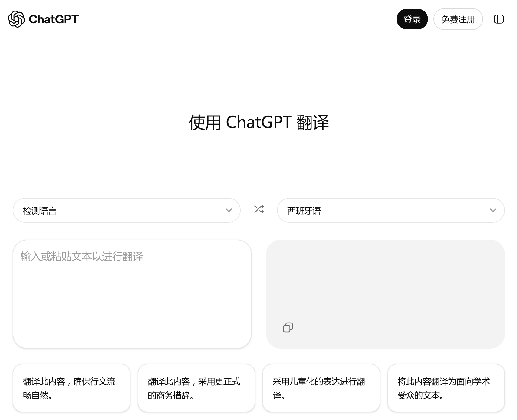Click the 登录 button
Viewport: 517px width, 420px height.
412,19
